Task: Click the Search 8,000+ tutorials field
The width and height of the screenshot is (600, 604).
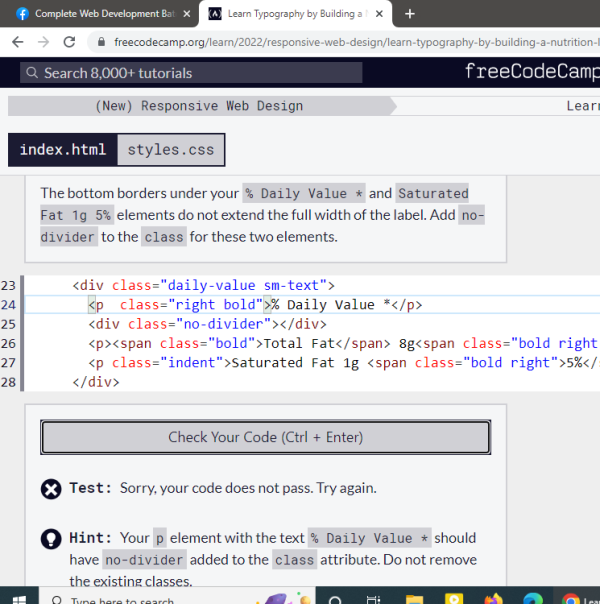Action: click(x=230, y=73)
